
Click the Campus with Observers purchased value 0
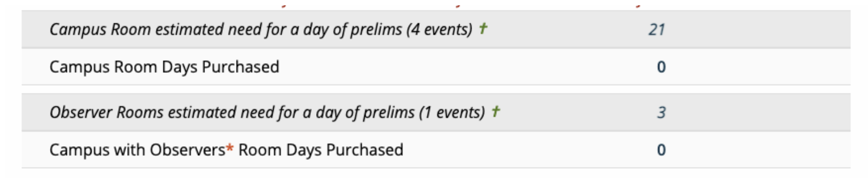pos(661,150)
